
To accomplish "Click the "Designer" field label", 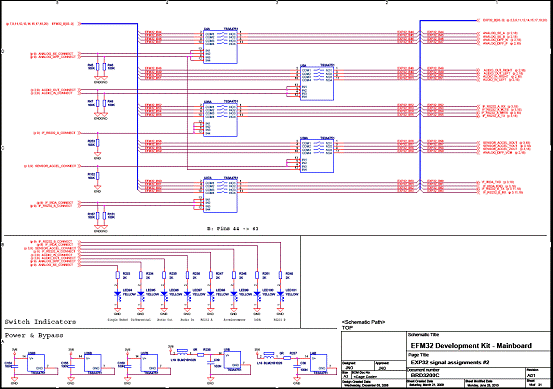I will pos(349,363).
